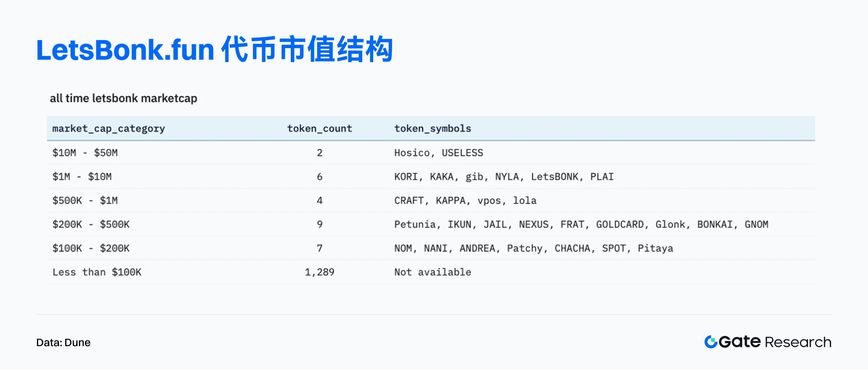868x370 pixels.
Task: Click the "Glonk" token symbol
Action: (671, 224)
